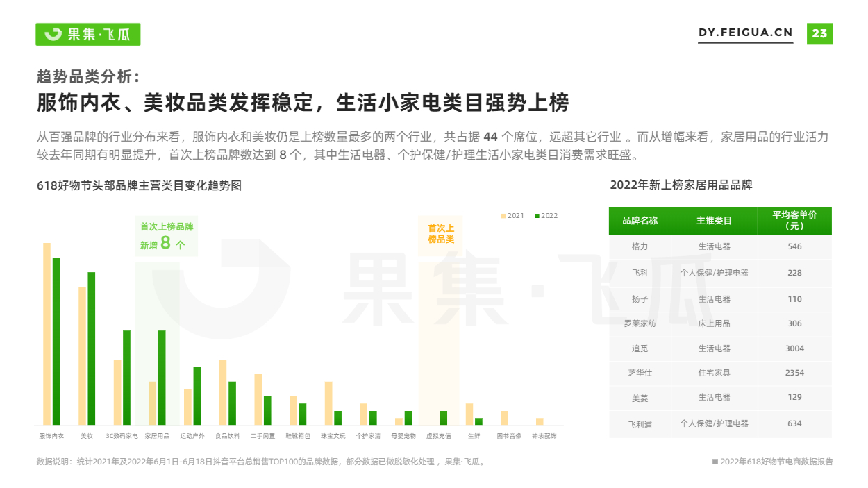Screen dimensions: 868x488
Task: Click 生活电器 in the 格力 row
Action: [715, 246]
